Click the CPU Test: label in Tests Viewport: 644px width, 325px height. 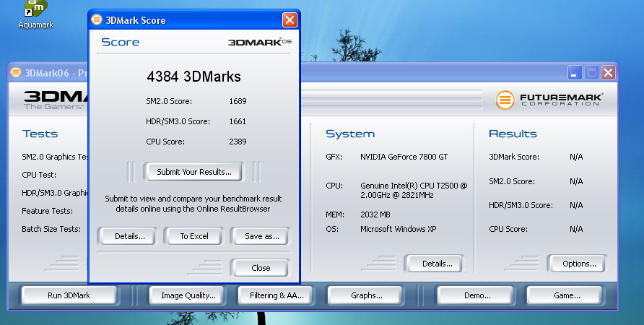coord(39,175)
